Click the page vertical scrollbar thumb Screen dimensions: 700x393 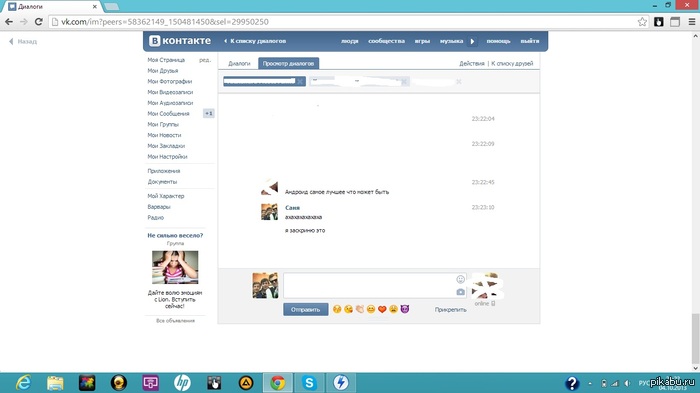(x=695, y=339)
